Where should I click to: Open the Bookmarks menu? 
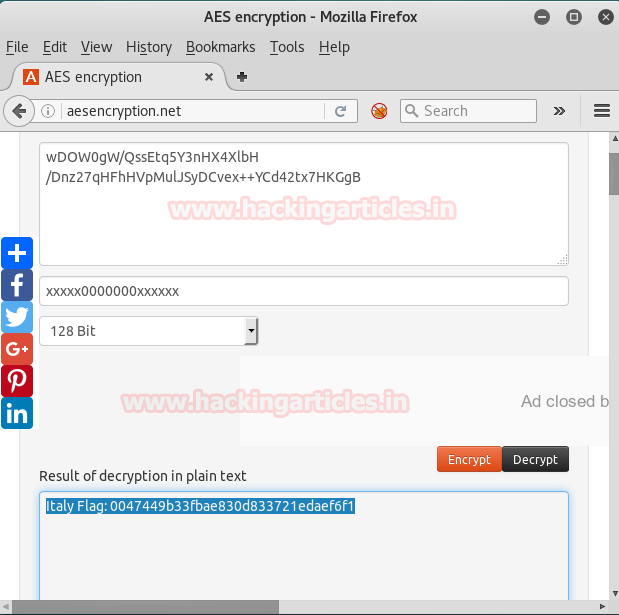(220, 47)
